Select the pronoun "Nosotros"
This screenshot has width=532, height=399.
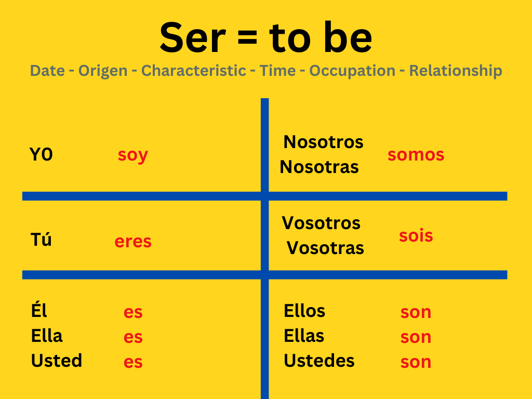click(x=323, y=142)
